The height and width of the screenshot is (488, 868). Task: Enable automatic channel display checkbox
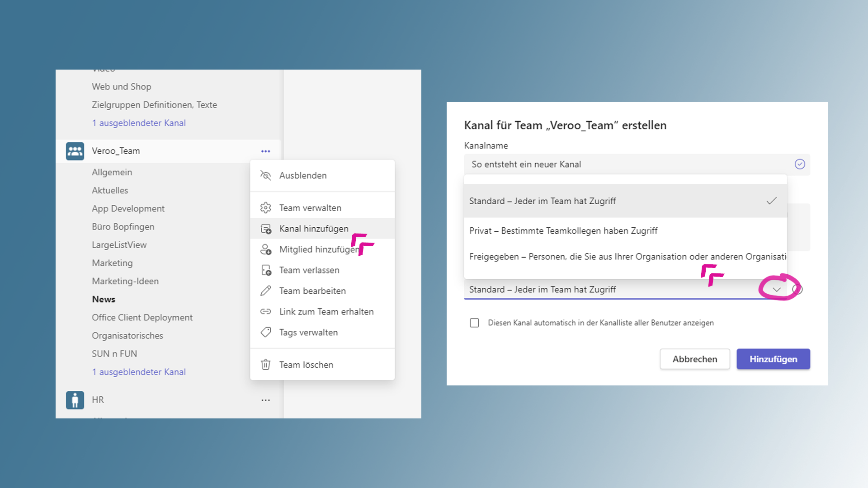tap(474, 323)
